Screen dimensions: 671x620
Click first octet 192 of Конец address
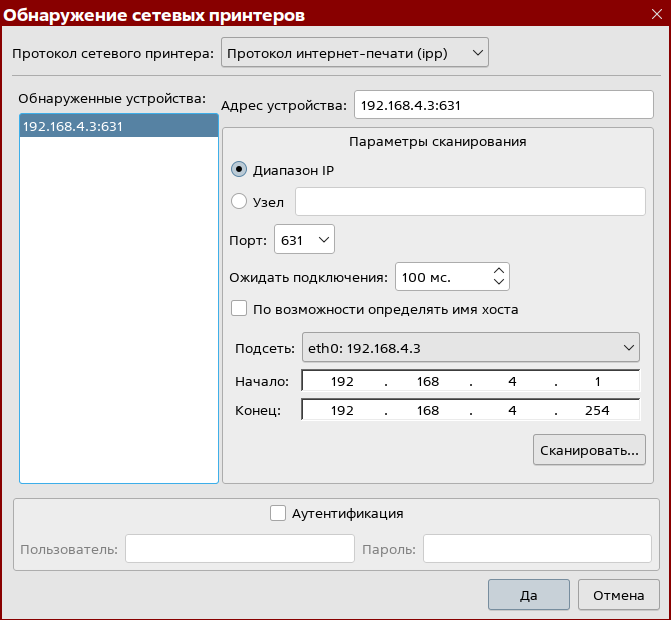[342, 410]
